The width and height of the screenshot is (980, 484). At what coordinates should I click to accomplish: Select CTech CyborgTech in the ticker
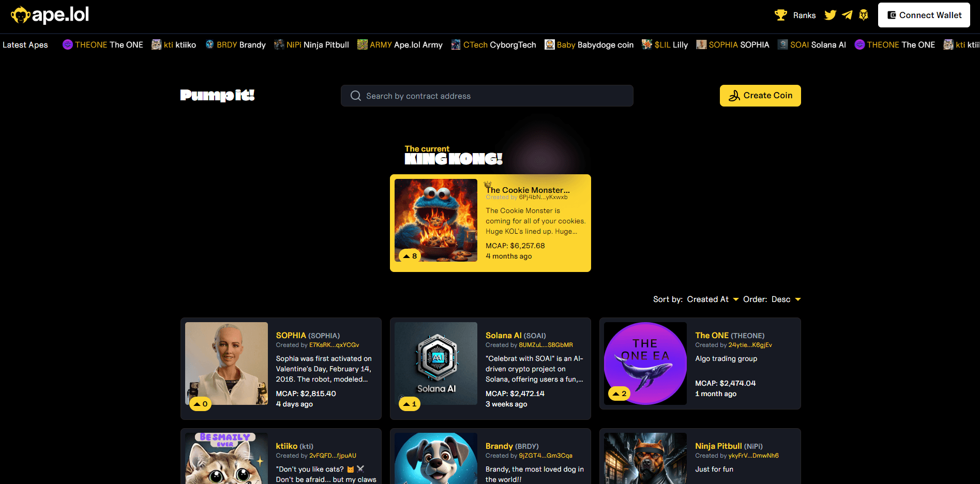(493, 45)
